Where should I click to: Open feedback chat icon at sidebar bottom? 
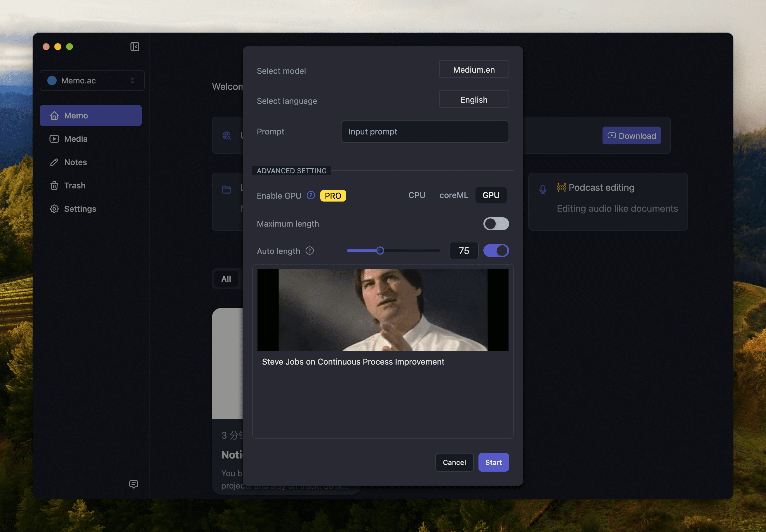click(x=133, y=484)
